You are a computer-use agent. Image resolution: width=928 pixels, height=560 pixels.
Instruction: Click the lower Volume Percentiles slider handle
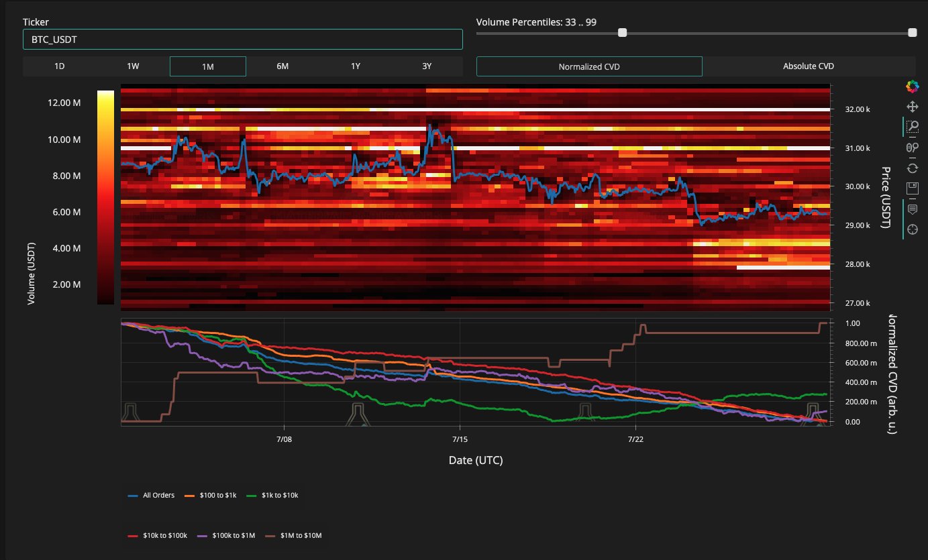pyautogui.click(x=622, y=32)
